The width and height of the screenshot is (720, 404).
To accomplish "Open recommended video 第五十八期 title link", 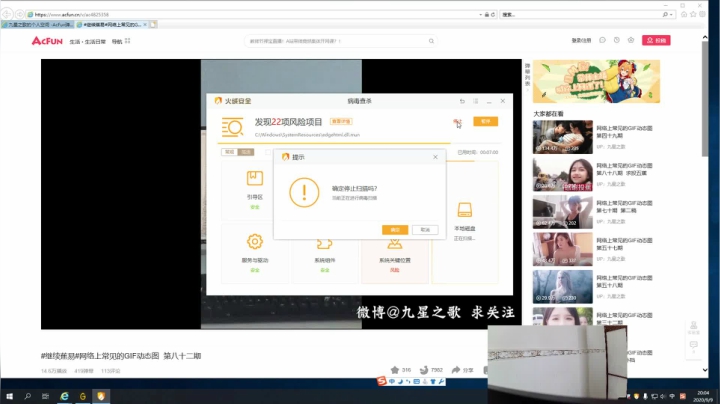I will pyautogui.click(x=624, y=281).
